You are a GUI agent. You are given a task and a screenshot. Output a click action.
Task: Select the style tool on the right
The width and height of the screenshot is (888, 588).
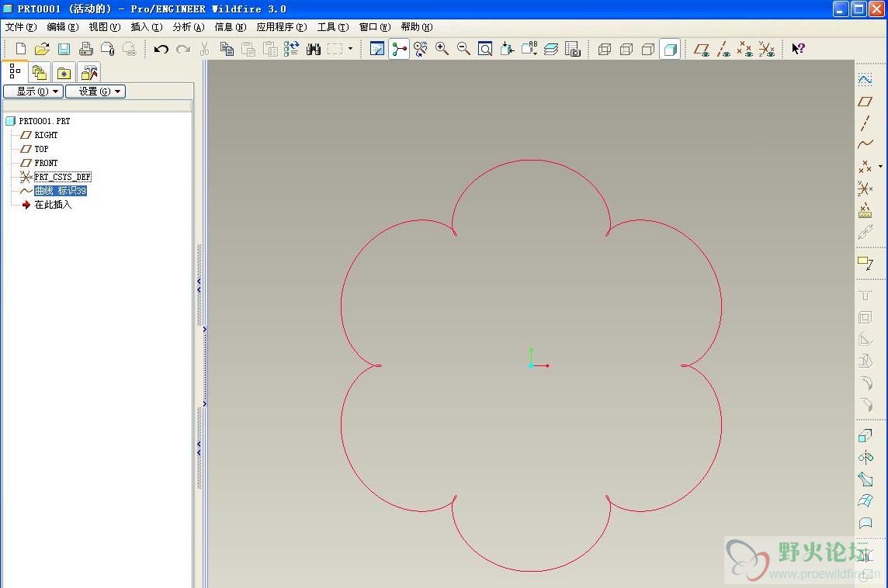(x=865, y=522)
